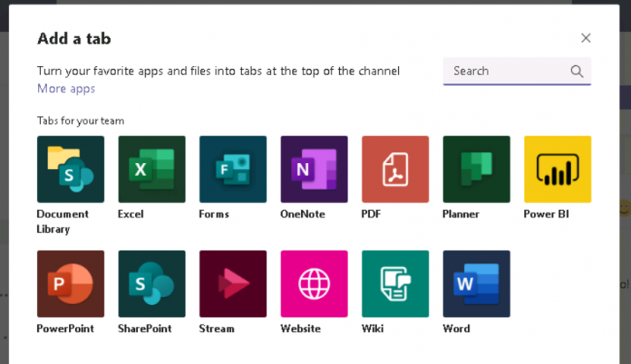Screen dimensions: 631x364
Task: Click the 'Stream' label text
Action: (x=217, y=329)
